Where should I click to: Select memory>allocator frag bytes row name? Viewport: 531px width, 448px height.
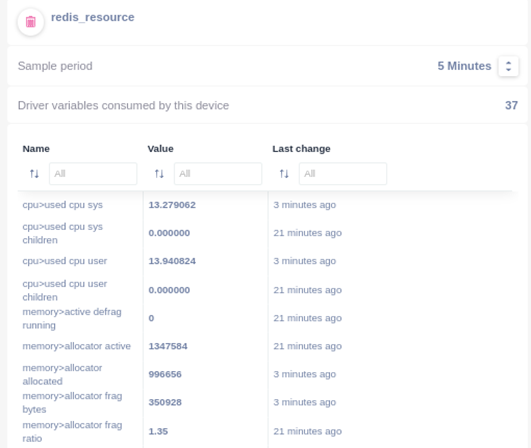pyautogui.click(x=72, y=403)
